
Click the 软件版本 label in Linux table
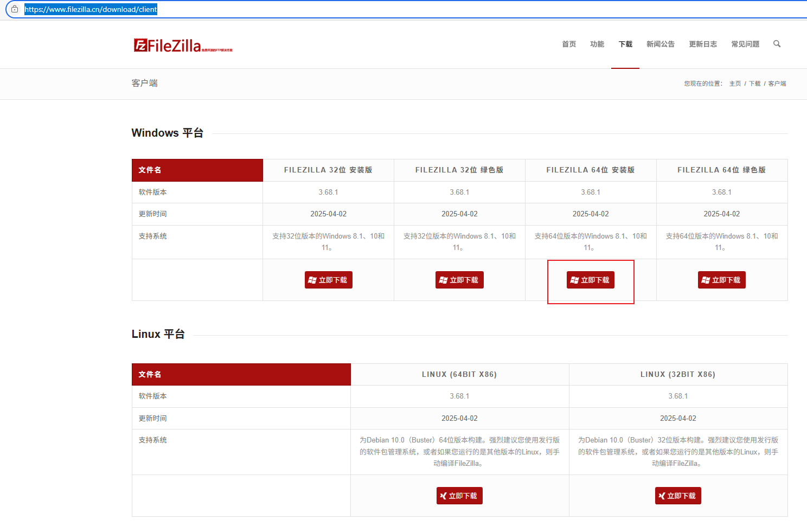click(153, 396)
